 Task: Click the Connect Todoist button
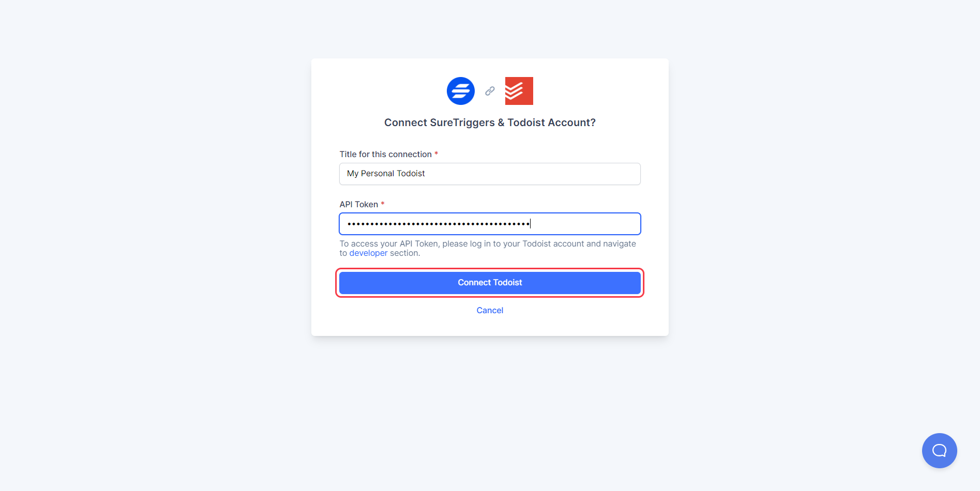[x=489, y=282]
